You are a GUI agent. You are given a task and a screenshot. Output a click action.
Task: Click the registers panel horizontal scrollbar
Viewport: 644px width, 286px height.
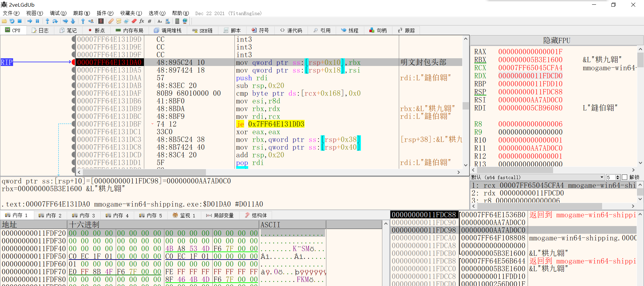click(553, 170)
